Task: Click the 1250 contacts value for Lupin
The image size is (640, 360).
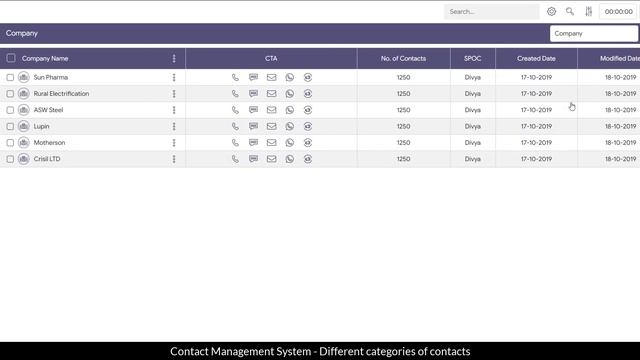Action: pos(403,126)
